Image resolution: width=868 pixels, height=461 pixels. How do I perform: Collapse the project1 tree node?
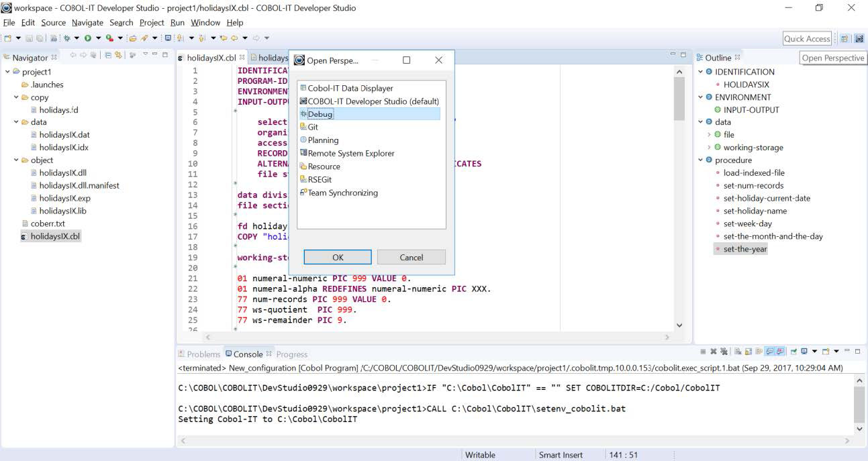tap(7, 72)
